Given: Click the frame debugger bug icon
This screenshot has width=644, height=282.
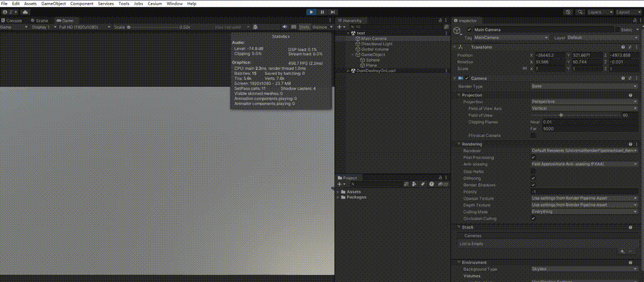Looking at the screenshot, I should coord(255,26).
